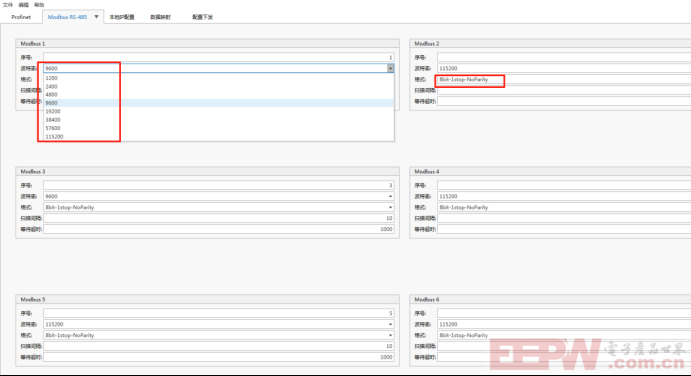Click the Modbus 1 panel title

pos(33,44)
